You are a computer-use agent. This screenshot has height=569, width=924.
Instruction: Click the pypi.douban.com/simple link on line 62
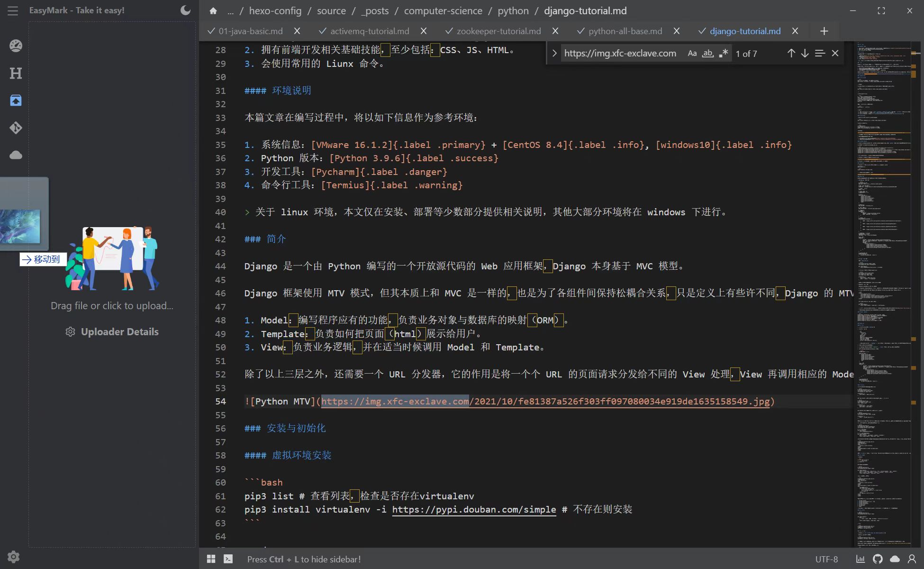474,510
